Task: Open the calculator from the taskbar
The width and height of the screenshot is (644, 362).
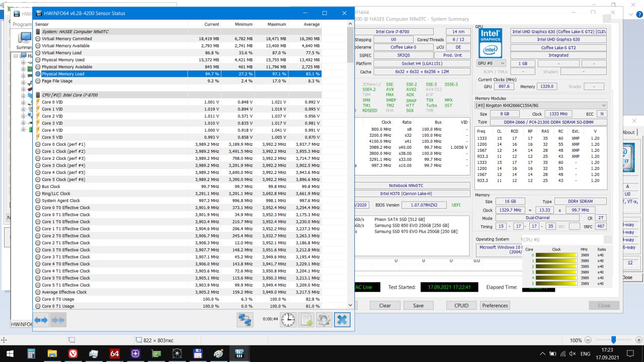Action: [31, 353]
